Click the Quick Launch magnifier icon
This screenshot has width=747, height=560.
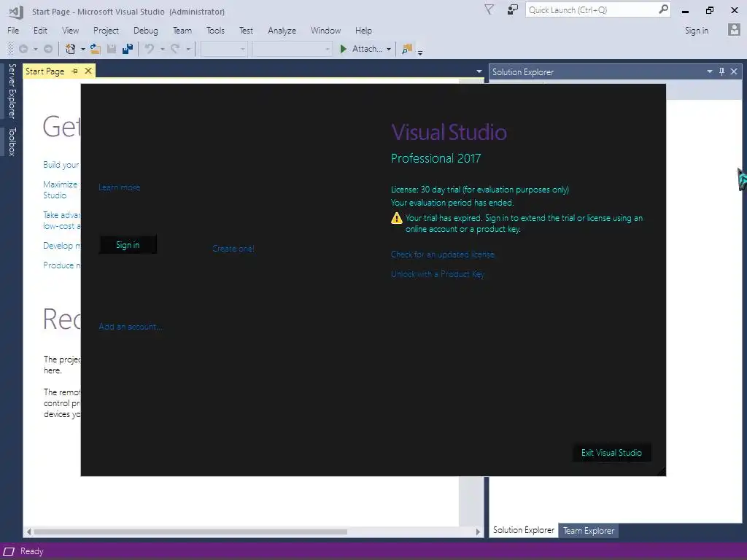pos(663,9)
